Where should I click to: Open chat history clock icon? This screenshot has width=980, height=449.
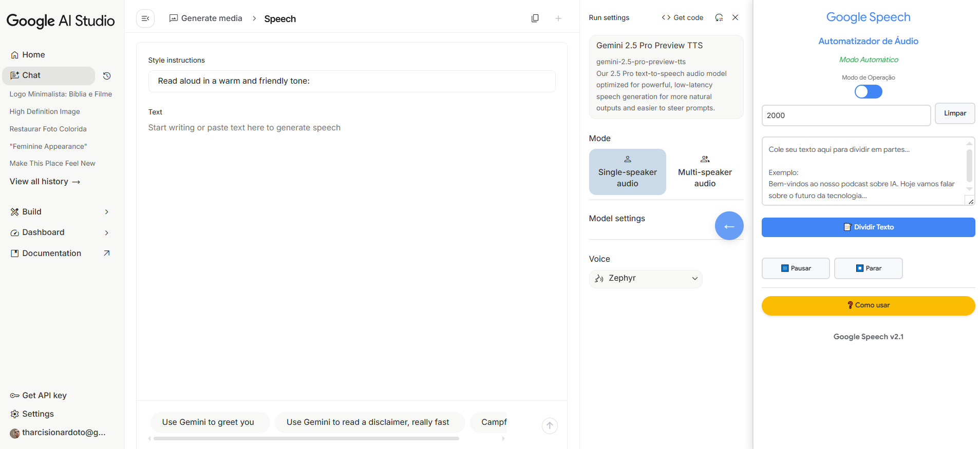107,76
